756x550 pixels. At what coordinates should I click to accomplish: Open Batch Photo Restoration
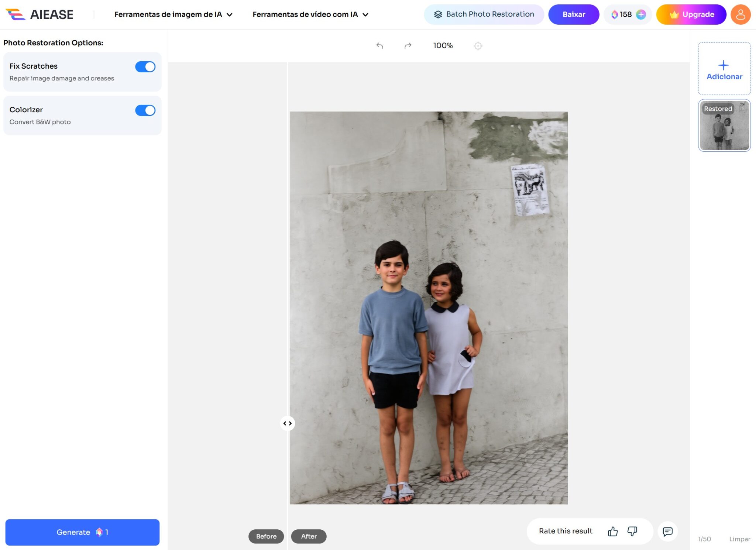coord(484,15)
